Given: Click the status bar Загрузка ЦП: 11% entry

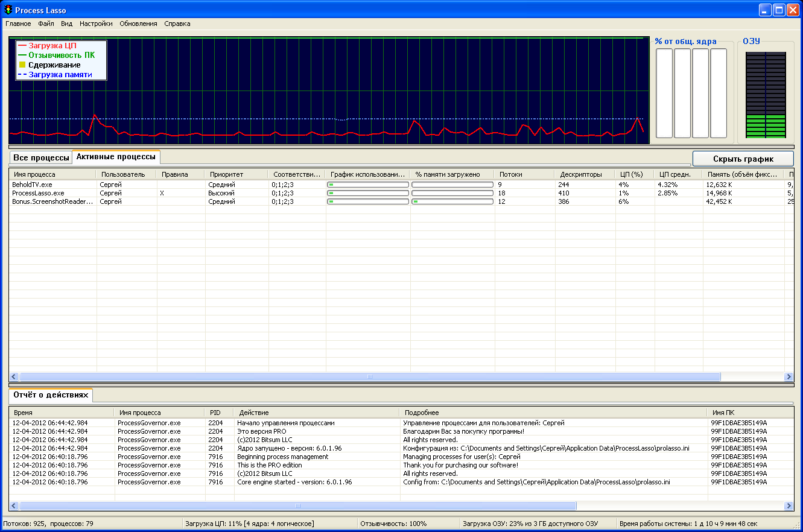Looking at the screenshot, I should [x=249, y=524].
